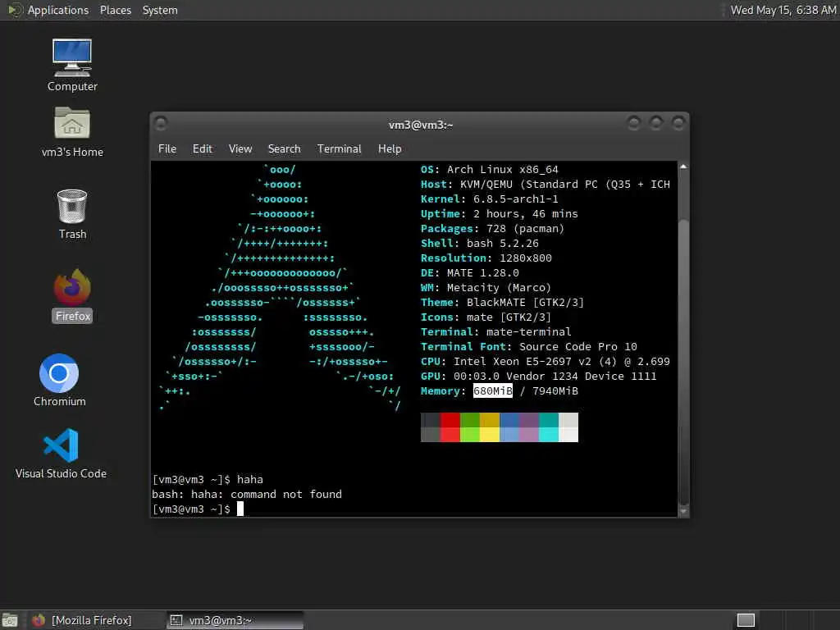Viewport: 840px width, 630px height.
Task: Select the vm3@vm3:~ taskbar button
Action: click(235, 620)
